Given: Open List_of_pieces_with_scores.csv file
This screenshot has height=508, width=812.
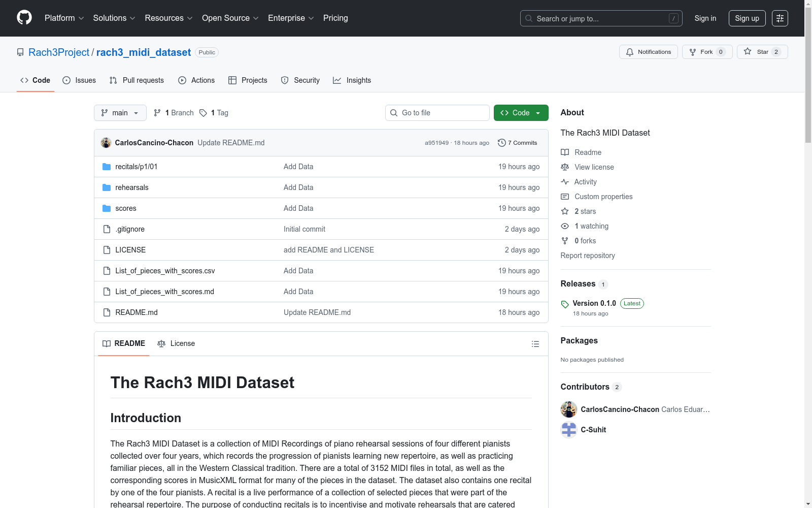Looking at the screenshot, I should pyautogui.click(x=165, y=271).
